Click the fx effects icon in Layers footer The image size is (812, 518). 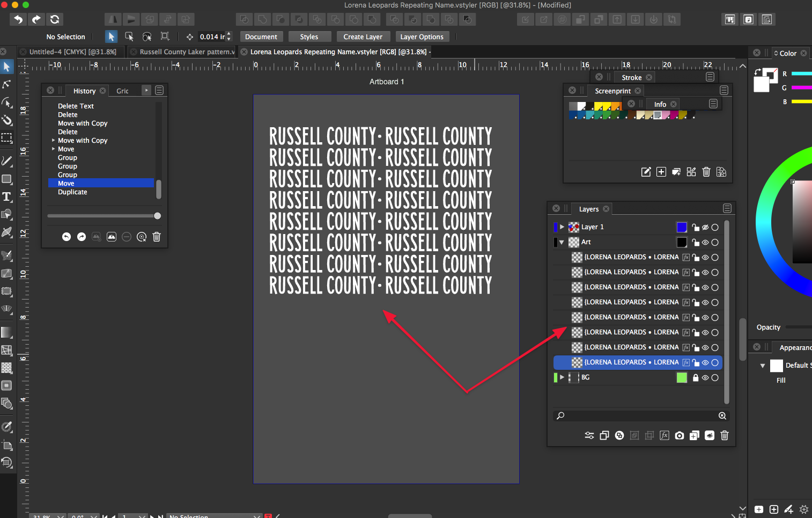[x=664, y=435]
